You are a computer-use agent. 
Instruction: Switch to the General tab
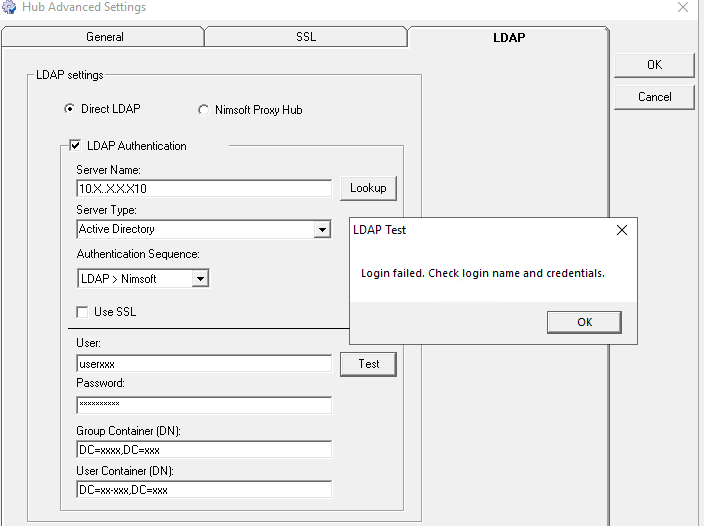click(103, 37)
